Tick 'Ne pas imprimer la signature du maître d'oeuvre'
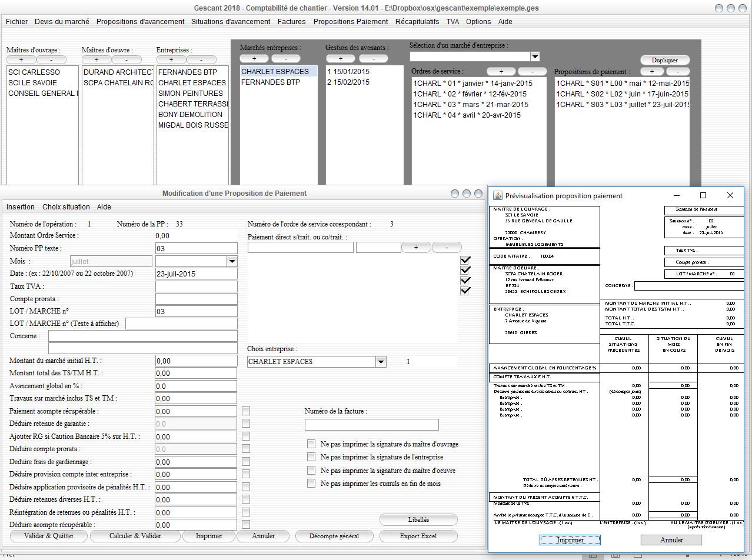 [311, 470]
